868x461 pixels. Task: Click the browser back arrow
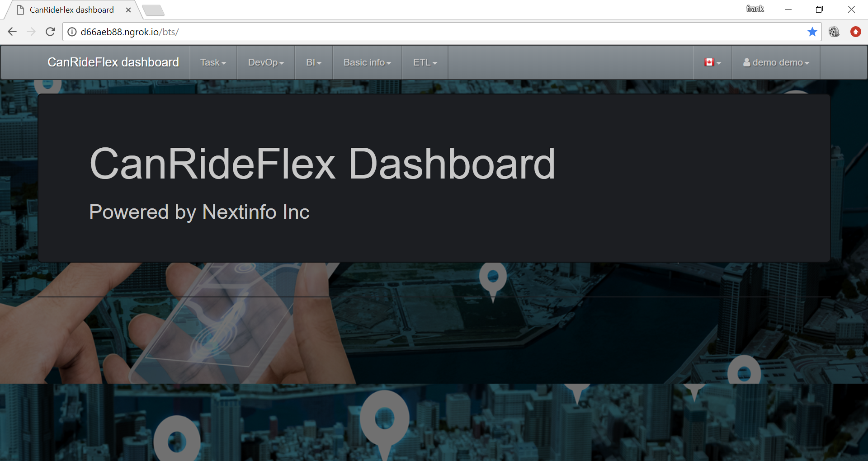(x=12, y=32)
